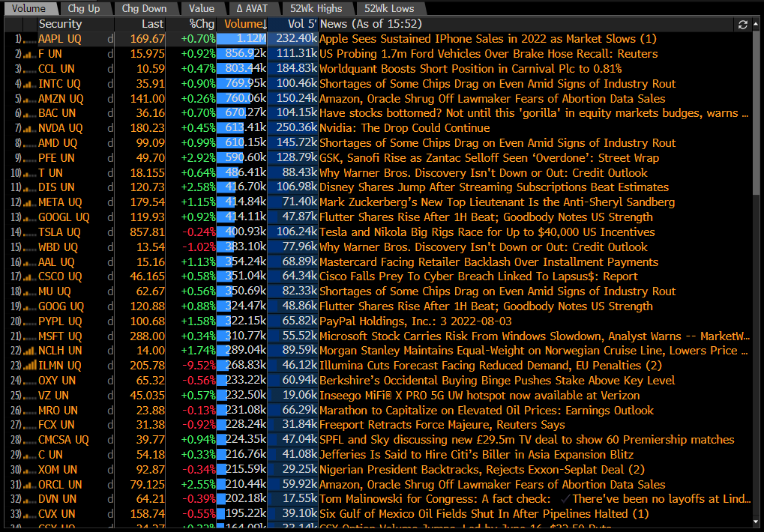Open Tesla and Nikola Big Rigs headline

pos(487,232)
